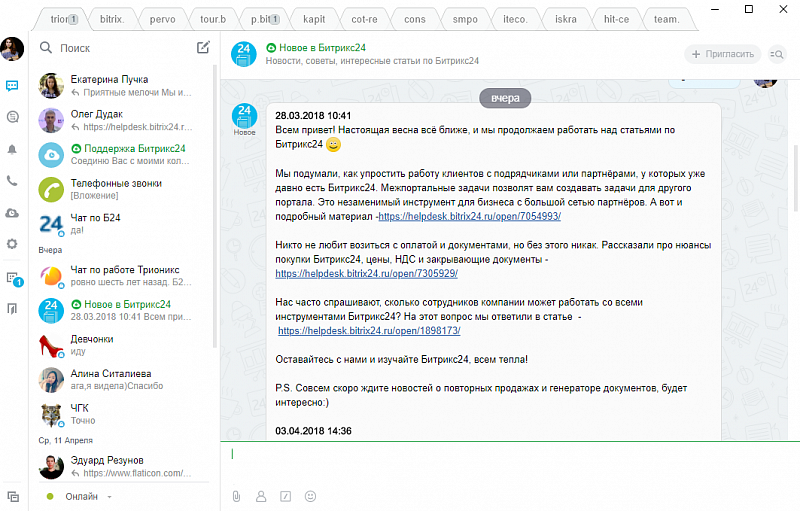The width and height of the screenshot is (800, 511).
Task: Click the message pane vertical scrollbar
Action: pyautogui.click(x=796, y=178)
